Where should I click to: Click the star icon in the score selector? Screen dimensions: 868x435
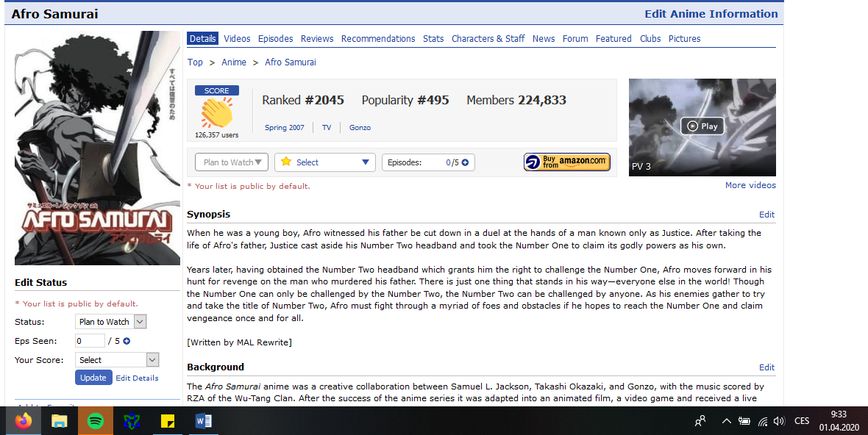click(285, 162)
